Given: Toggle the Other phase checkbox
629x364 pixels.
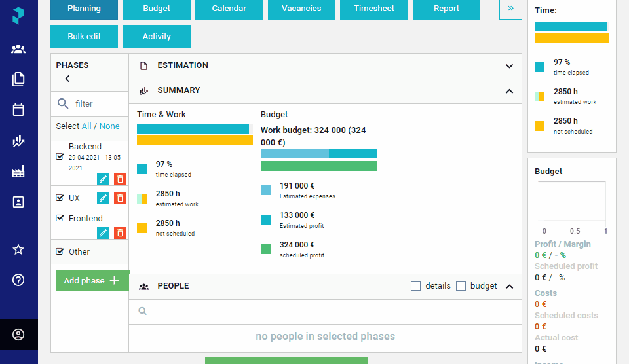Looking at the screenshot, I should (60, 251).
